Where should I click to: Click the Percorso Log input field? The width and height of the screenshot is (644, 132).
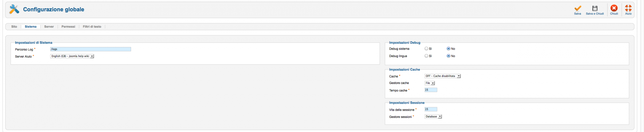point(90,49)
